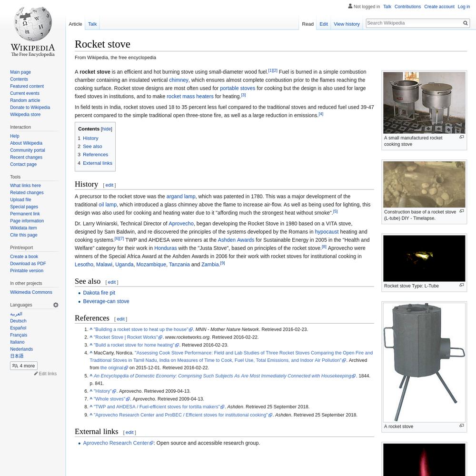Click Donate to Wikipedia
Image resolution: width=476 pixels, height=476 pixels.
(30, 107)
